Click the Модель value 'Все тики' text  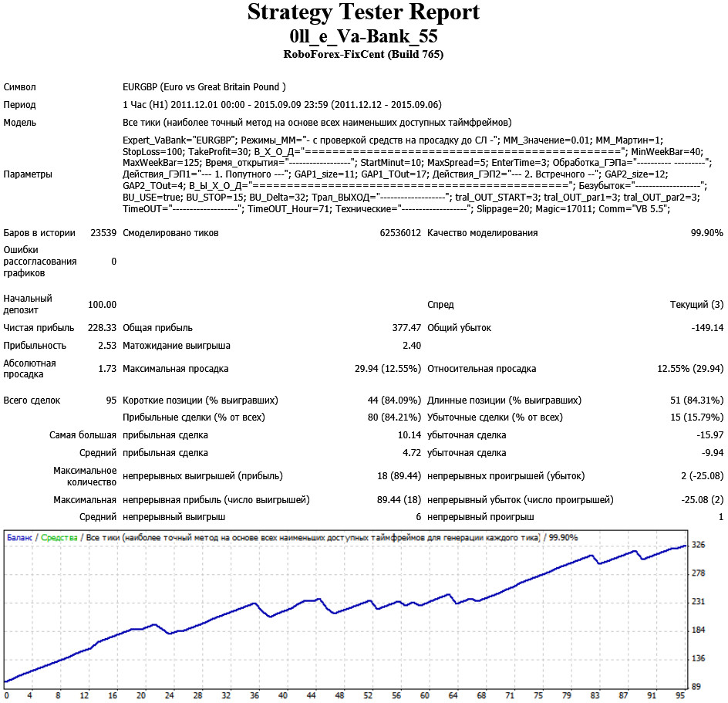point(317,123)
